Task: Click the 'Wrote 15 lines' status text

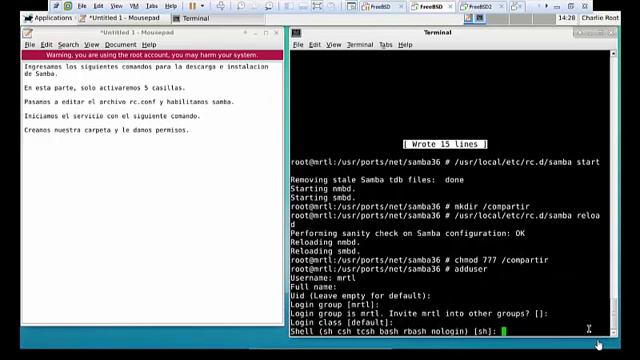Action: tap(445, 144)
